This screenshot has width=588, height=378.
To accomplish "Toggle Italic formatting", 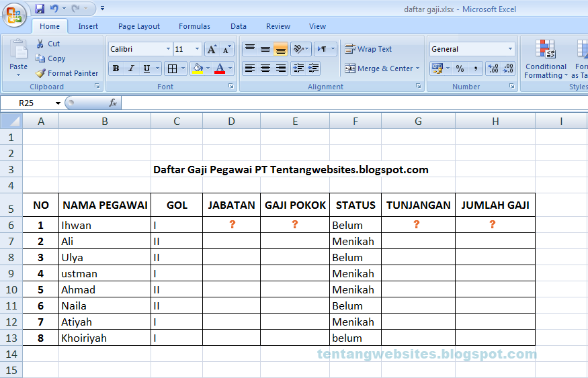I will [x=131, y=68].
